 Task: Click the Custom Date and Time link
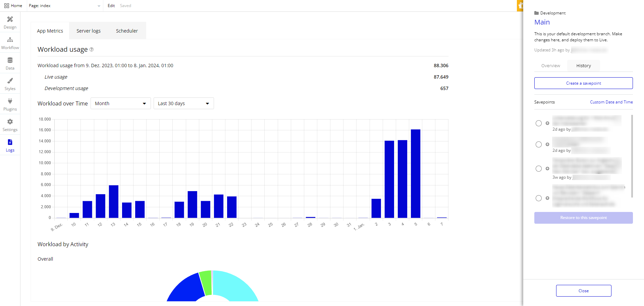pyautogui.click(x=611, y=102)
